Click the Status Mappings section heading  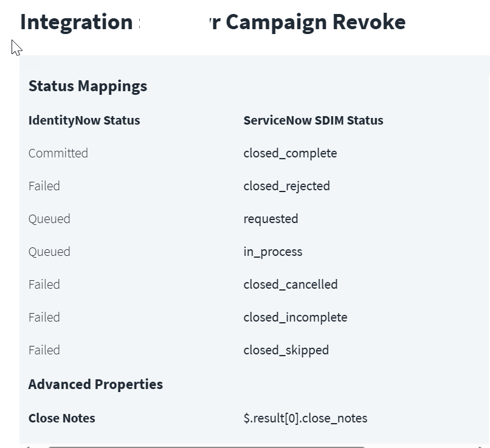pos(88,86)
